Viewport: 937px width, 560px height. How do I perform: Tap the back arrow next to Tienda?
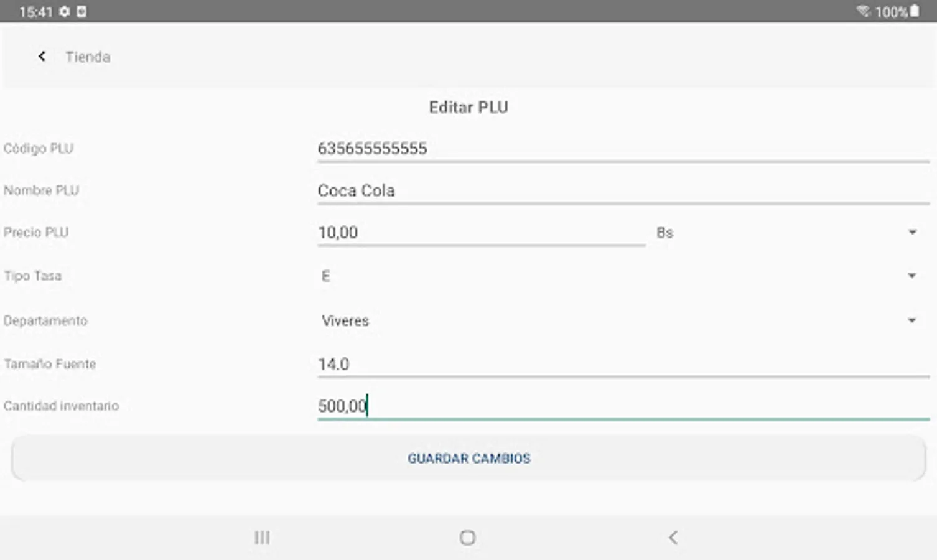pyautogui.click(x=42, y=56)
